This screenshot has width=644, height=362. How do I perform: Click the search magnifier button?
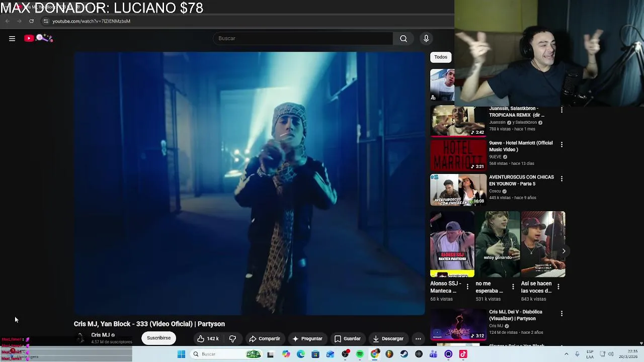[404, 38]
